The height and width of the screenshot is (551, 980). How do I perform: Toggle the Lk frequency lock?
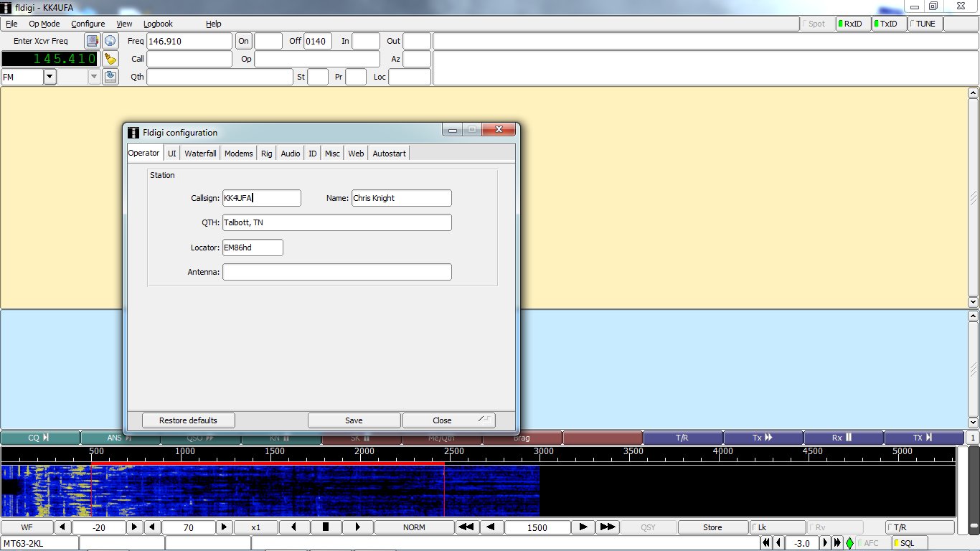777,527
